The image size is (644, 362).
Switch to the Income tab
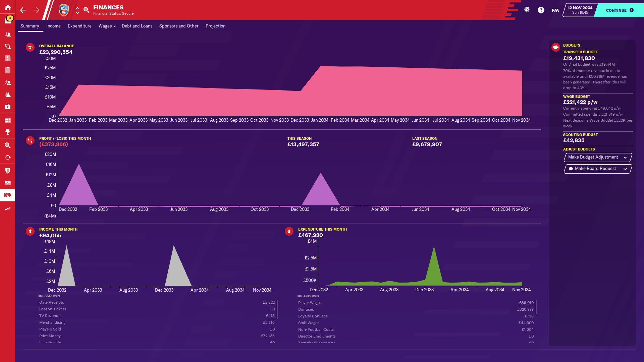pyautogui.click(x=53, y=26)
